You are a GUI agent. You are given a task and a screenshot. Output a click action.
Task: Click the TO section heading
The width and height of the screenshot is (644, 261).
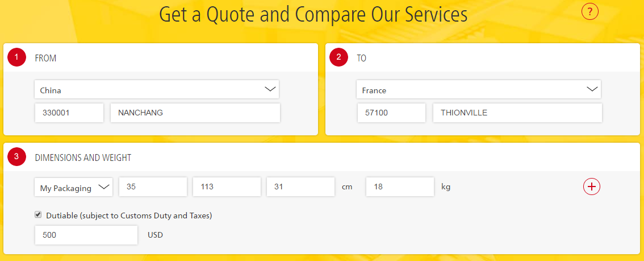[361, 59]
